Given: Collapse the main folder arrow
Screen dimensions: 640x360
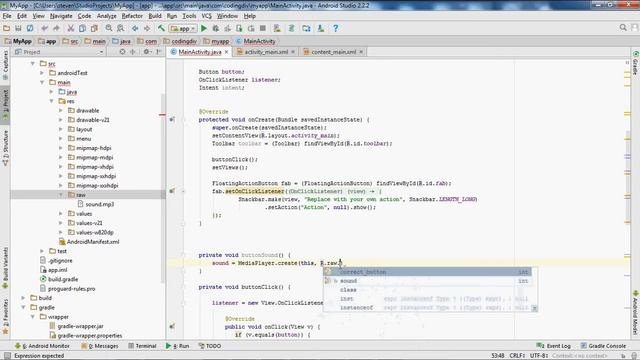Looking at the screenshot, I should tap(42, 82).
